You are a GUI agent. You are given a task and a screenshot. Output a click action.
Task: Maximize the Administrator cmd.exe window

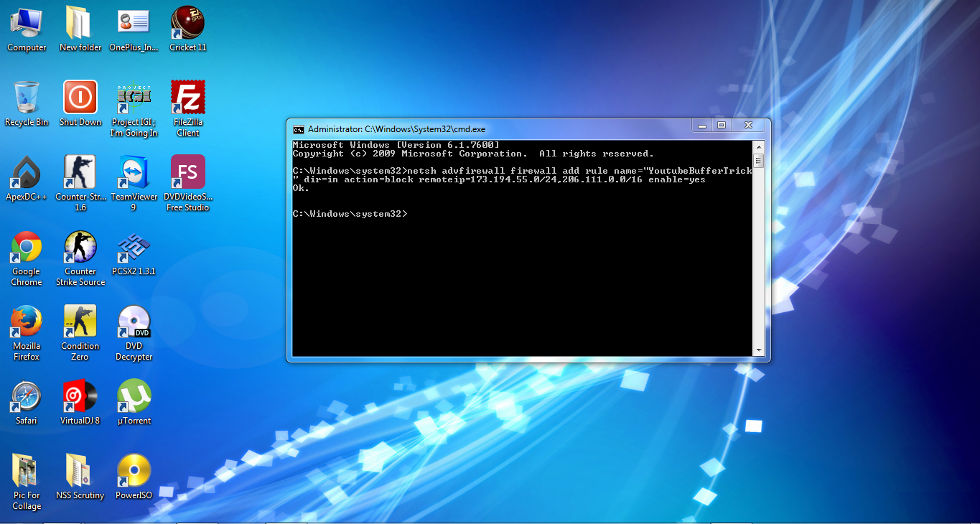(722, 125)
